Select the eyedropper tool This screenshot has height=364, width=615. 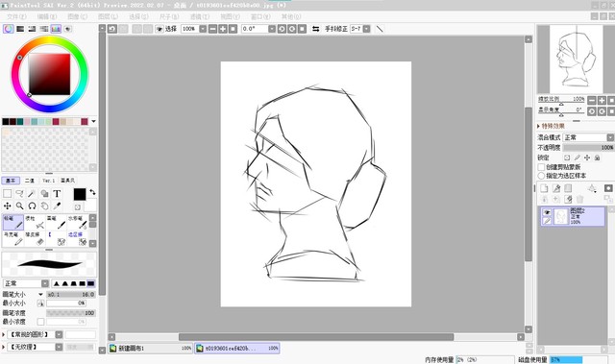point(57,206)
